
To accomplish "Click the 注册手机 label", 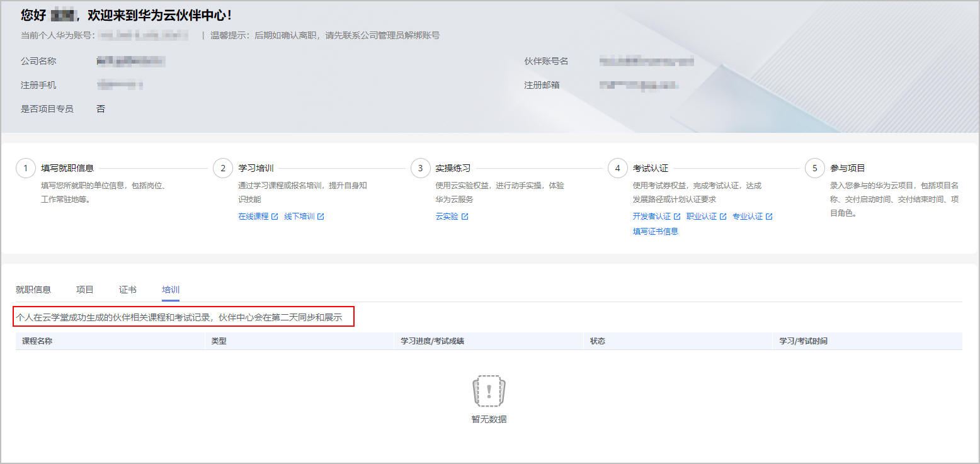I will click(38, 85).
